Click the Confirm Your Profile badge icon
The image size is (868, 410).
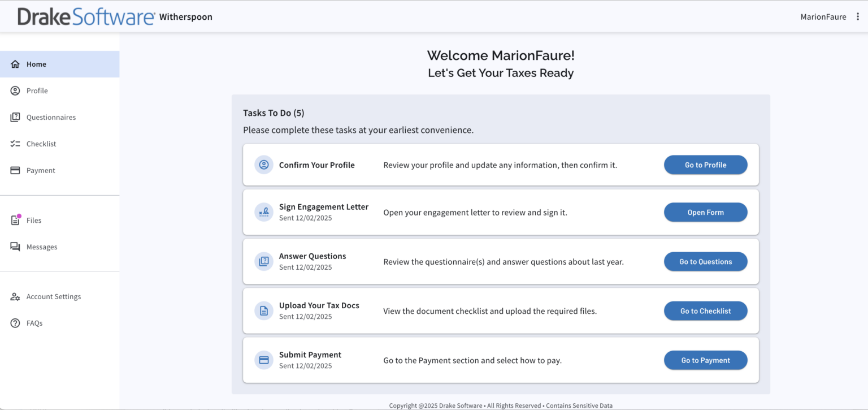point(263,165)
